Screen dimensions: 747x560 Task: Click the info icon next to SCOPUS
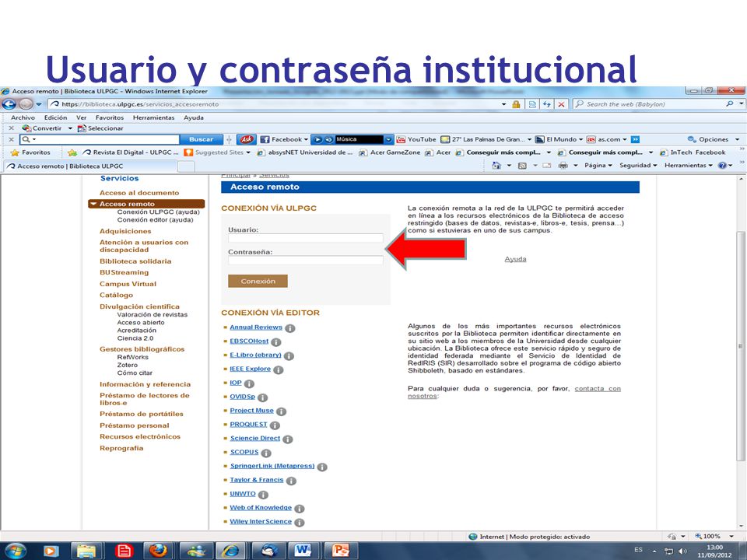pos(266,453)
